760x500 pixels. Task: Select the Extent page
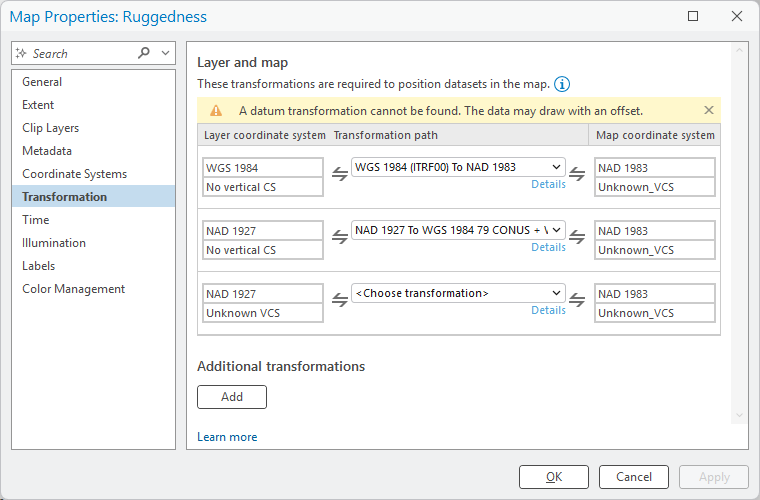click(x=93, y=105)
